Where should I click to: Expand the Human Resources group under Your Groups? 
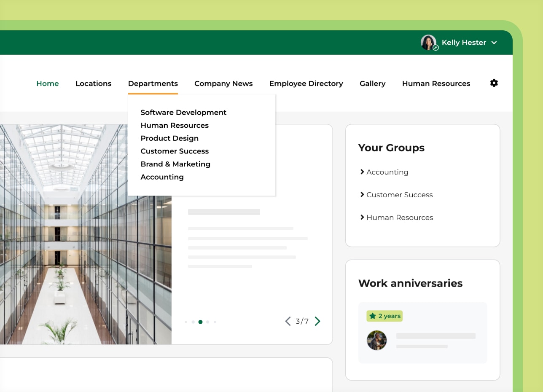[x=399, y=217]
